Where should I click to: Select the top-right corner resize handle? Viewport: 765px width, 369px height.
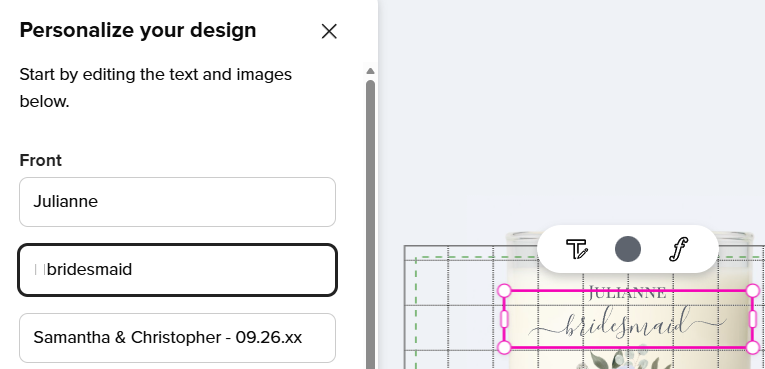[x=753, y=291]
